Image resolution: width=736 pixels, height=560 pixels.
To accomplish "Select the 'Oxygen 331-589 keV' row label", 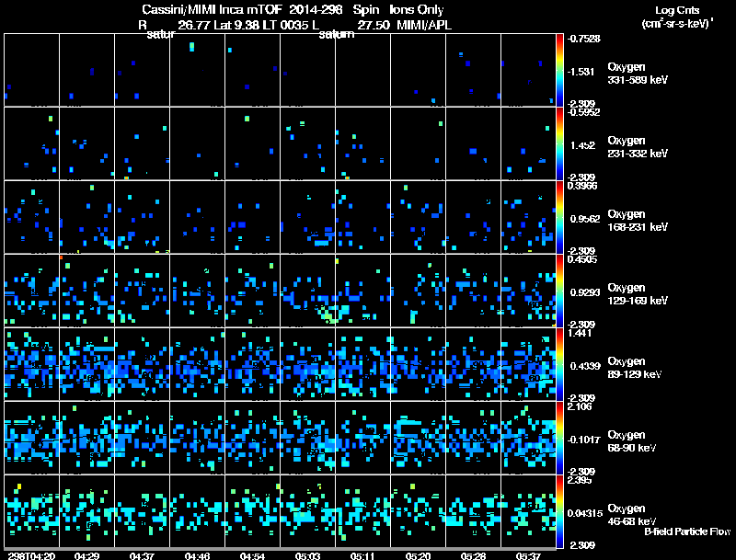I will [x=638, y=74].
